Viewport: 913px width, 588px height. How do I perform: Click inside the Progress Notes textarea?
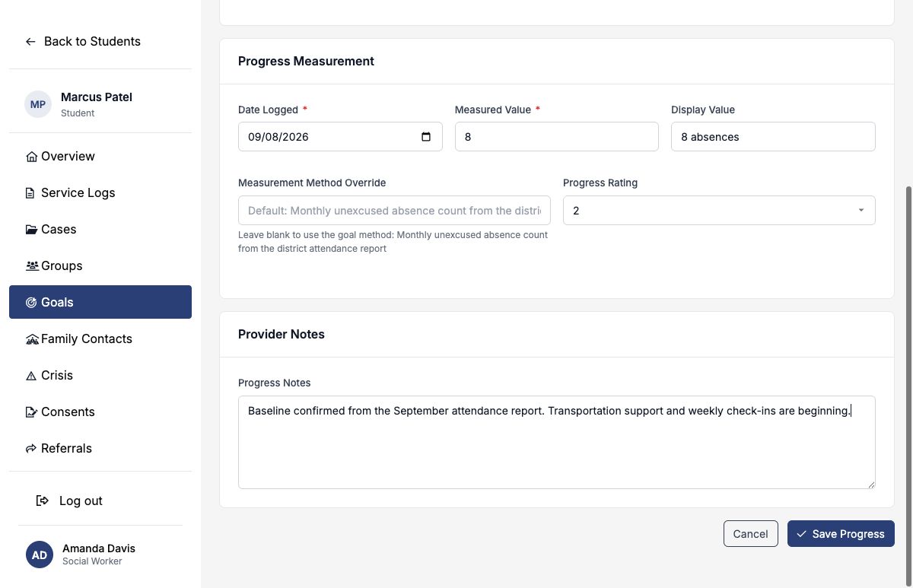click(x=557, y=442)
